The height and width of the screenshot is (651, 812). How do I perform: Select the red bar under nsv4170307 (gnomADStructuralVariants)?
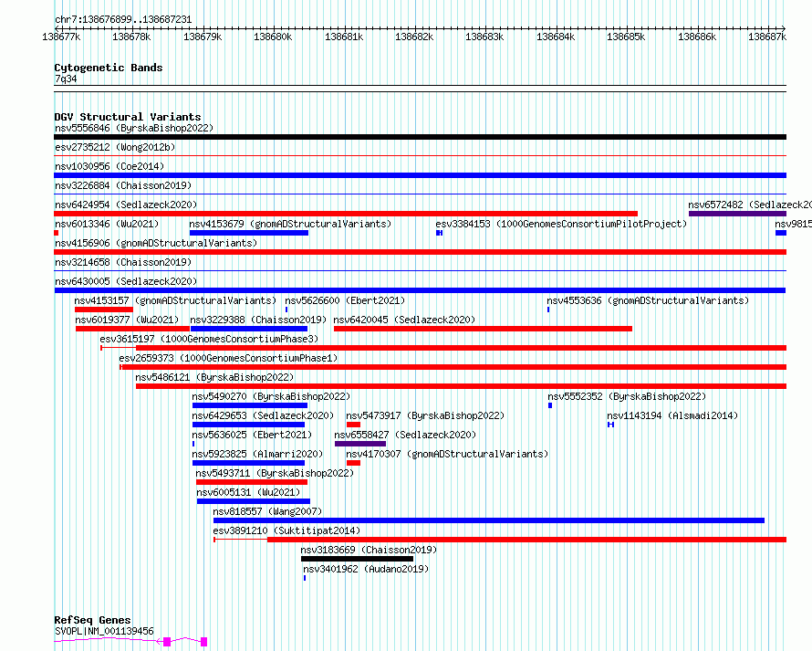(353, 463)
